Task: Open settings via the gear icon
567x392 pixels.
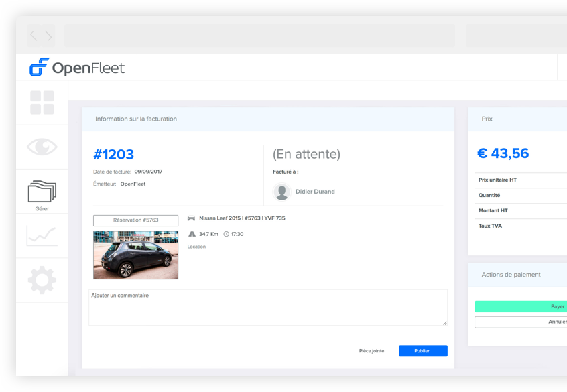Action: 42,280
